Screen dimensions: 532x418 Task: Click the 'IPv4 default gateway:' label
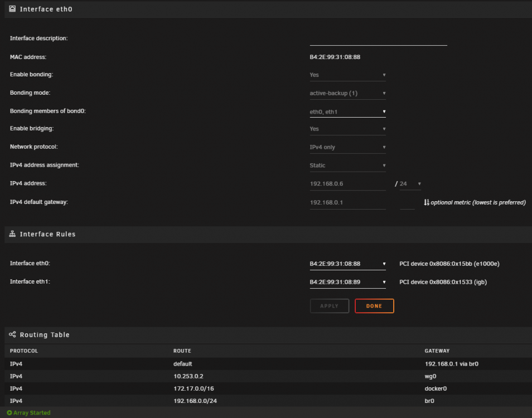[39, 202]
